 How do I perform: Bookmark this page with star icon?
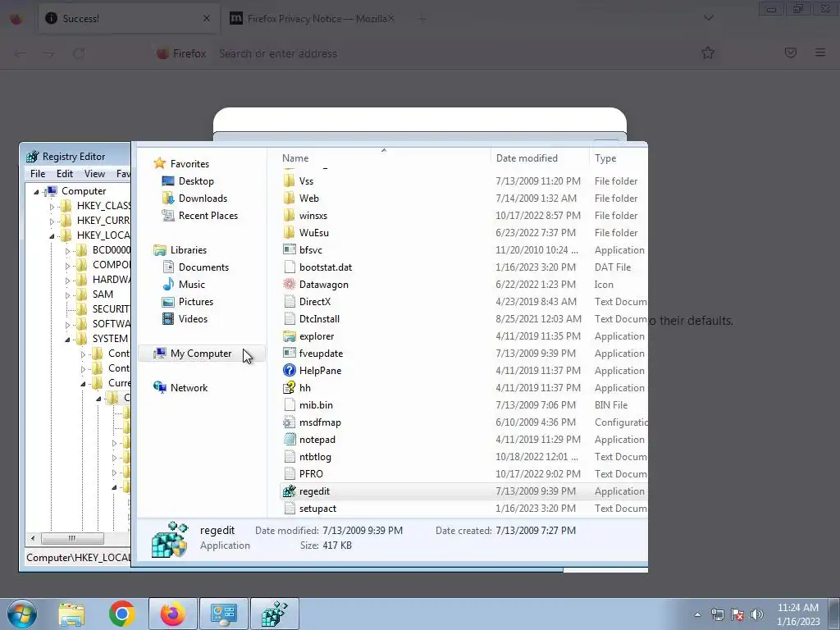(x=708, y=52)
